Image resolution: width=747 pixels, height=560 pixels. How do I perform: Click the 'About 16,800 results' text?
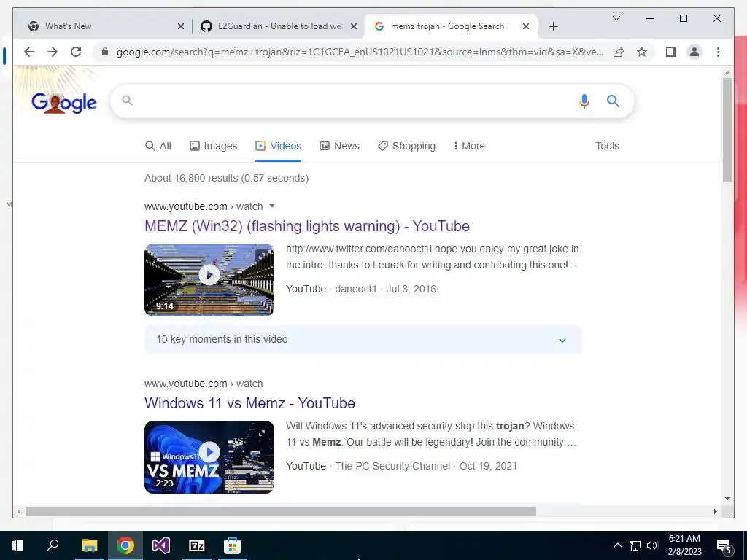(226, 178)
